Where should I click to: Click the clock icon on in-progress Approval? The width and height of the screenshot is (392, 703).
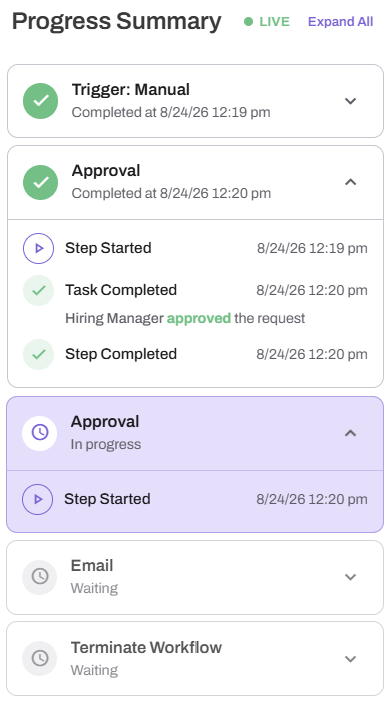click(39, 433)
